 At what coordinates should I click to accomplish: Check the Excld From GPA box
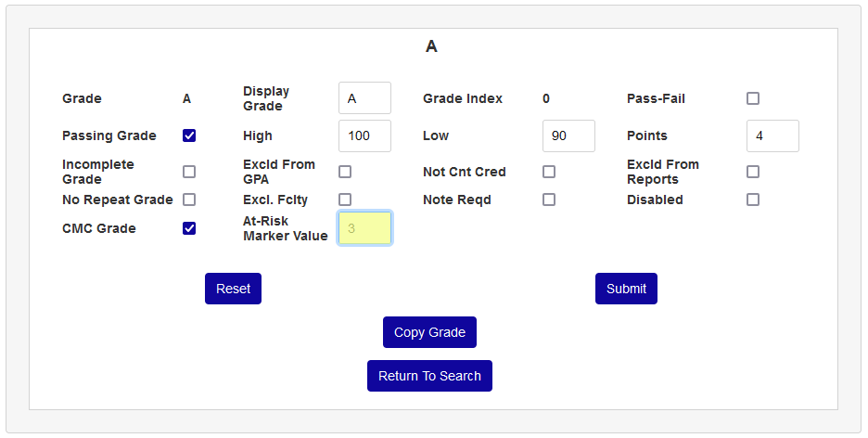click(345, 172)
